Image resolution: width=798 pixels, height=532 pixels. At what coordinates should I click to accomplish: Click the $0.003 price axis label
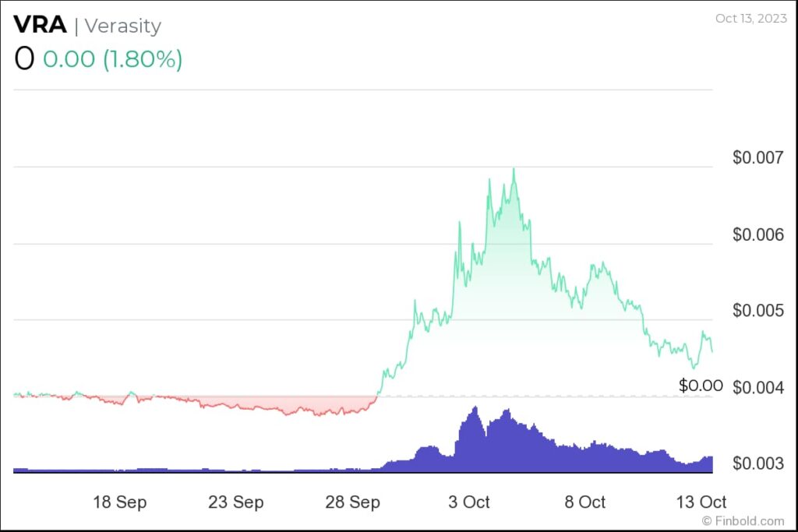pos(757,463)
